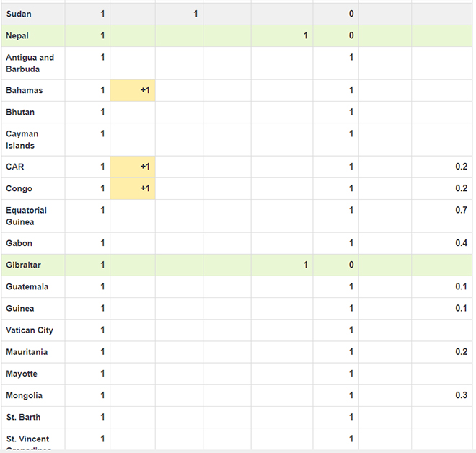Click St. Barth in the table
Image resolution: width=476 pixels, height=453 pixels.
pyautogui.click(x=24, y=417)
